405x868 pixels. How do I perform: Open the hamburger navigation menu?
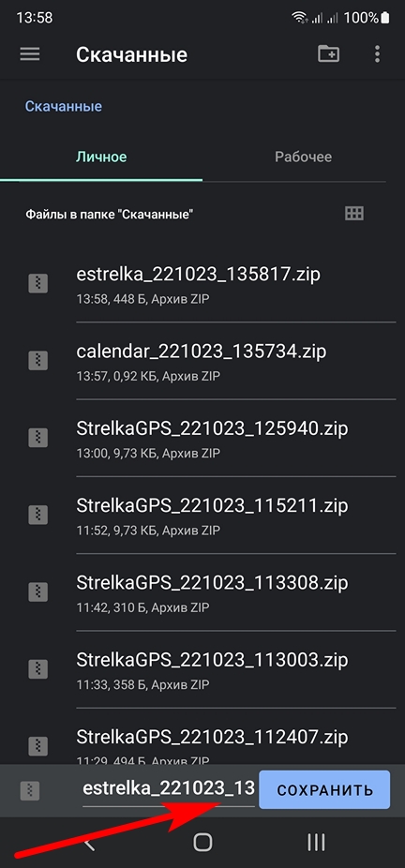pos(30,54)
